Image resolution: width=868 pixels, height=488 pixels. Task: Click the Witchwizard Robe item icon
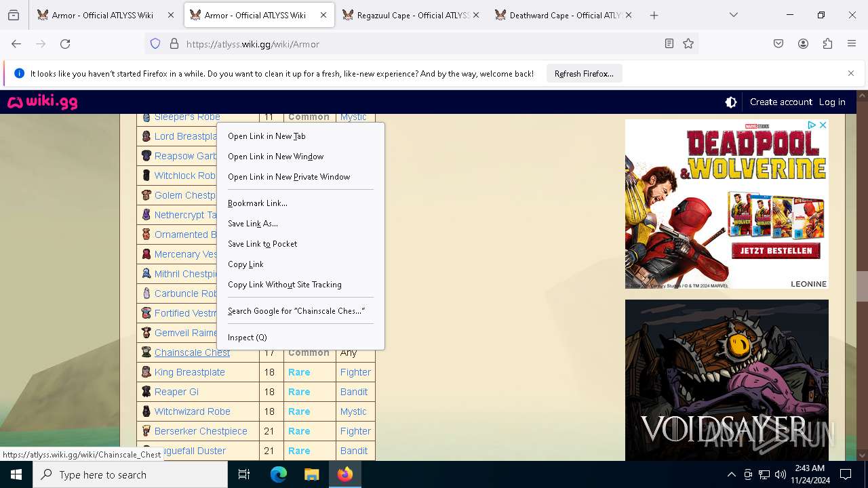pyautogui.click(x=146, y=411)
